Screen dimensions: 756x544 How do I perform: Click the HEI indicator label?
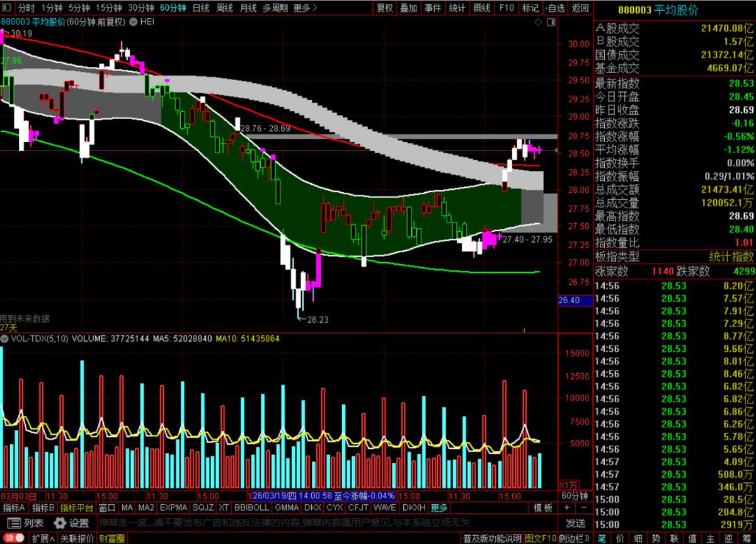tap(146, 21)
